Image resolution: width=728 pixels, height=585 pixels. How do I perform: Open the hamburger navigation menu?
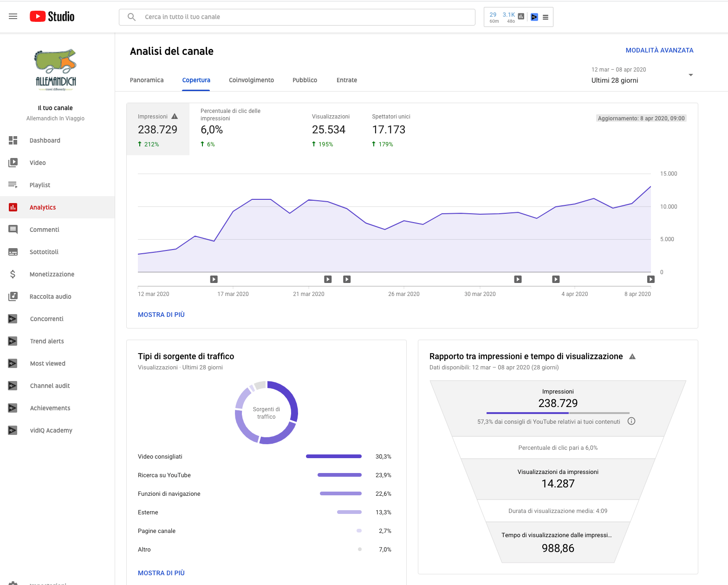point(13,16)
